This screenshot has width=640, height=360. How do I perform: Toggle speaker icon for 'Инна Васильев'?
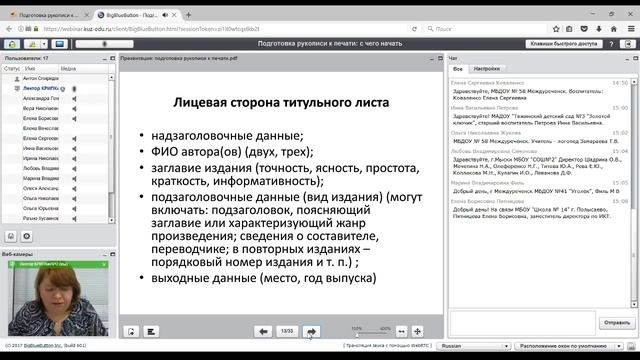coord(74,149)
